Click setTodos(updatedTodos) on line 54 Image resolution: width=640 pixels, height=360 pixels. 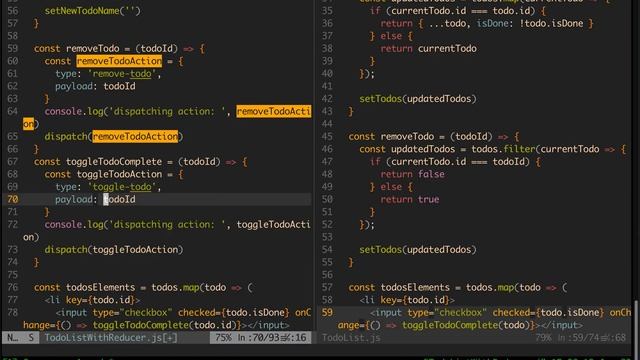[x=418, y=250]
